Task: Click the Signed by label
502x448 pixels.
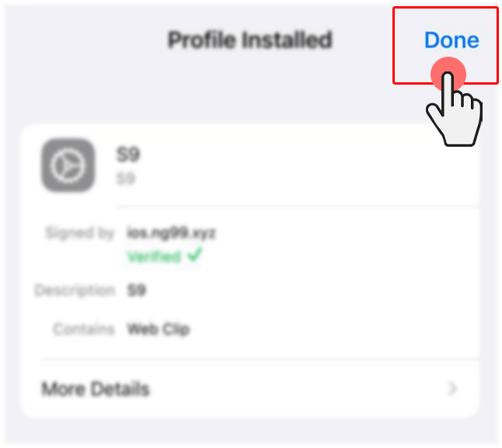Action: coord(80,233)
